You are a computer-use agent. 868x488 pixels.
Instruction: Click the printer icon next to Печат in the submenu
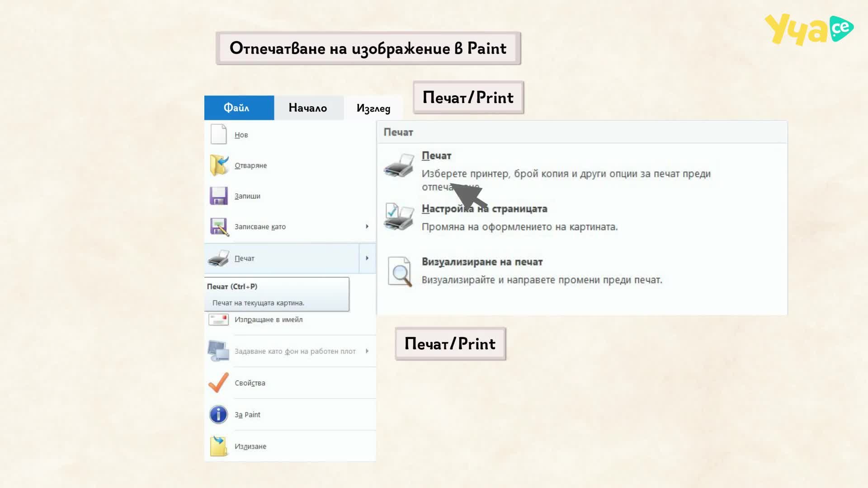pos(399,165)
